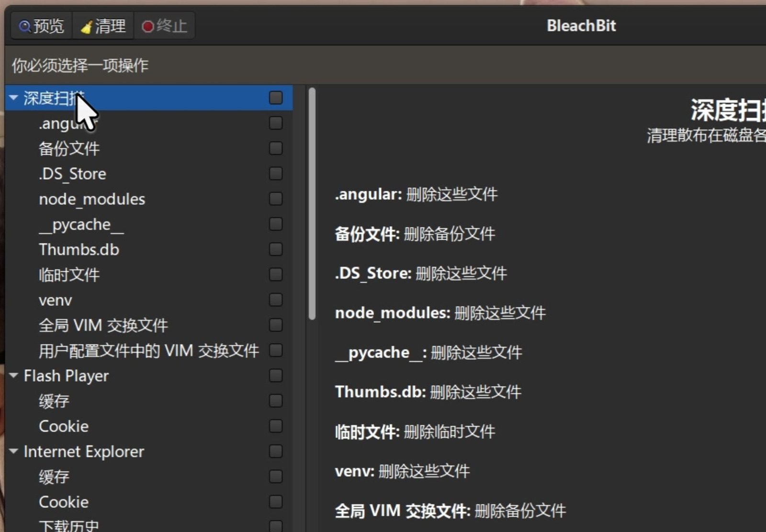
Task: Check the venv checkbox
Action: point(276,300)
